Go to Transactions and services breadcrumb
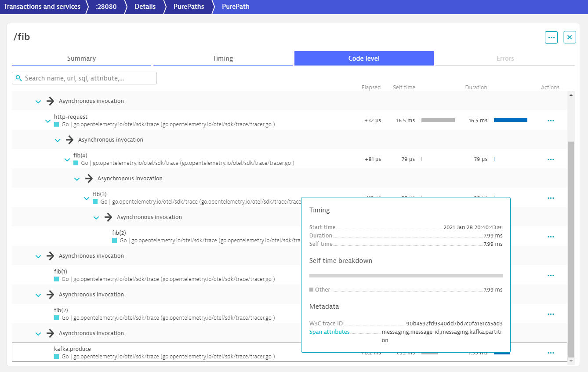 (42, 7)
